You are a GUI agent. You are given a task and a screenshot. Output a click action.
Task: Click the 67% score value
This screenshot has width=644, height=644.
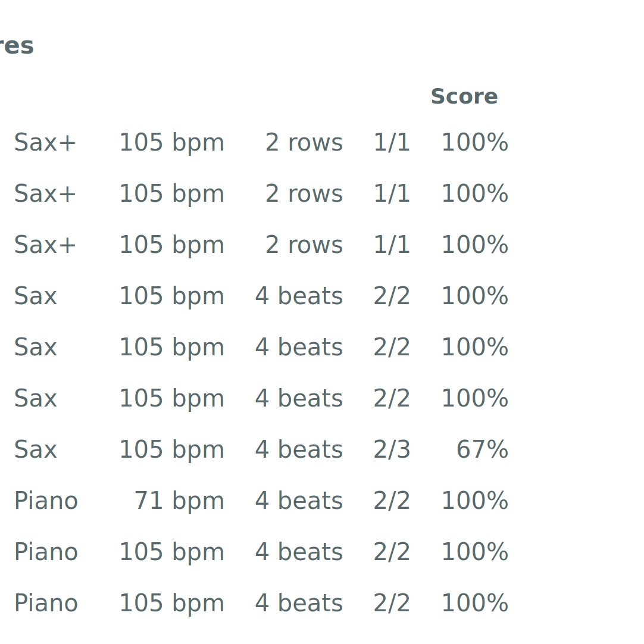coord(482,450)
